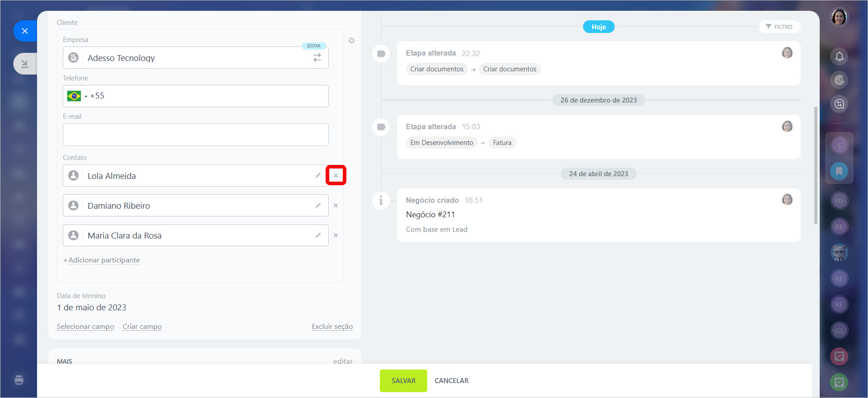
Task: Click stage icon next to 22:32 entry
Action: [381, 54]
